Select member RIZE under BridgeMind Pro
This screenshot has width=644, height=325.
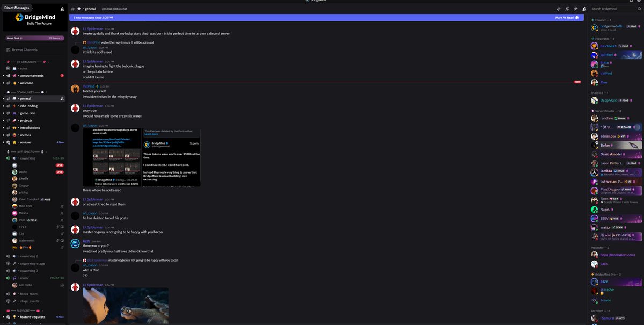(616, 281)
